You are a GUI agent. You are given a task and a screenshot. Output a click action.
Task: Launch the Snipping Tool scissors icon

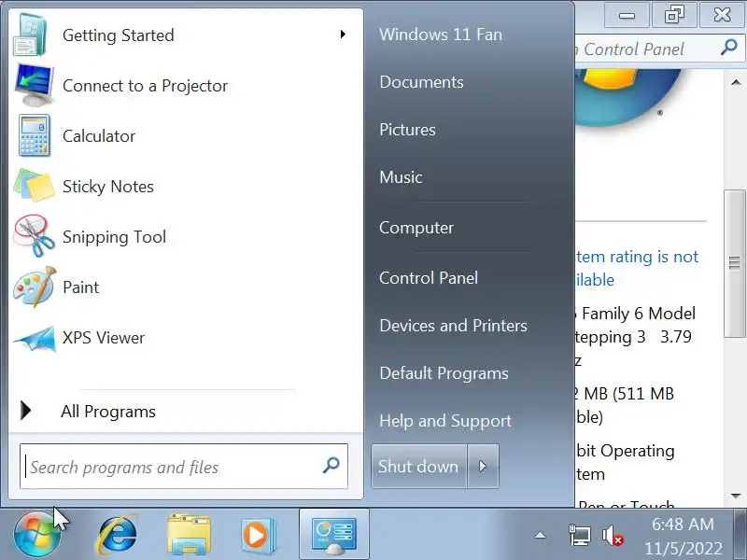[x=34, y=236]
